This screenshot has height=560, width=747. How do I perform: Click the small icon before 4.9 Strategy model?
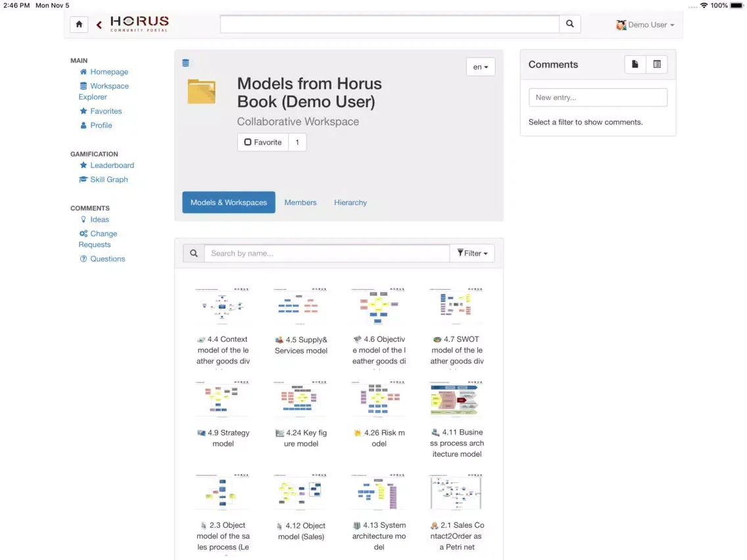click(x=201, y=433)
